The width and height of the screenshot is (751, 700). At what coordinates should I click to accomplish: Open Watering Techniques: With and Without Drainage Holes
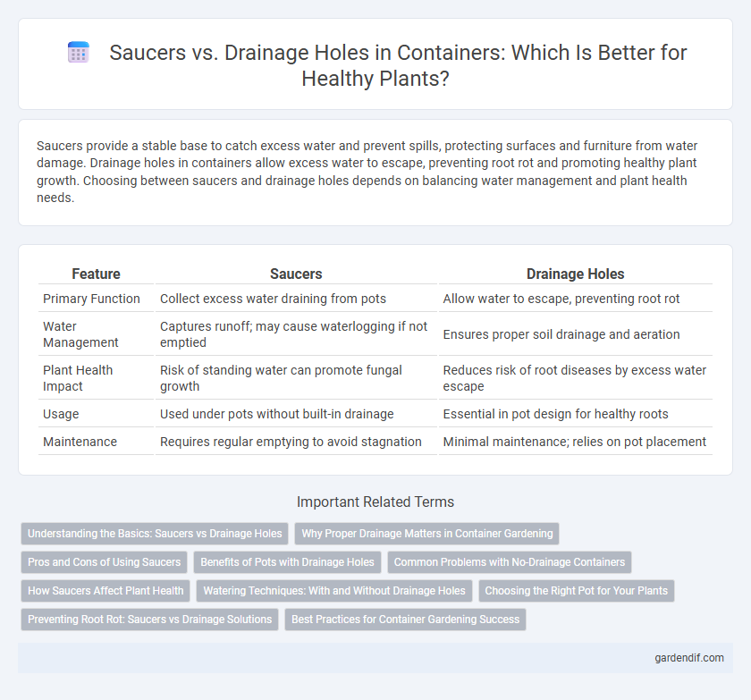pyautogui.click(x=334, y=591)
